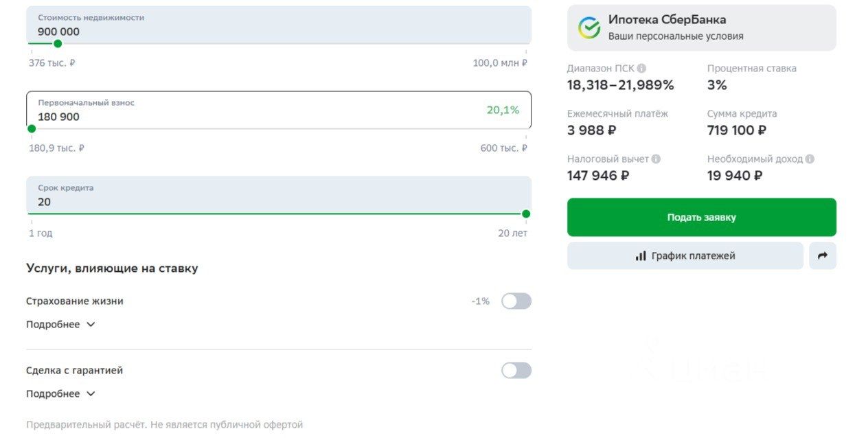Image resolution: width=868 pixels, height=438 pixels.
Task: Click info icon next to Необходимый доход
Action: click(x=810, y=159)
